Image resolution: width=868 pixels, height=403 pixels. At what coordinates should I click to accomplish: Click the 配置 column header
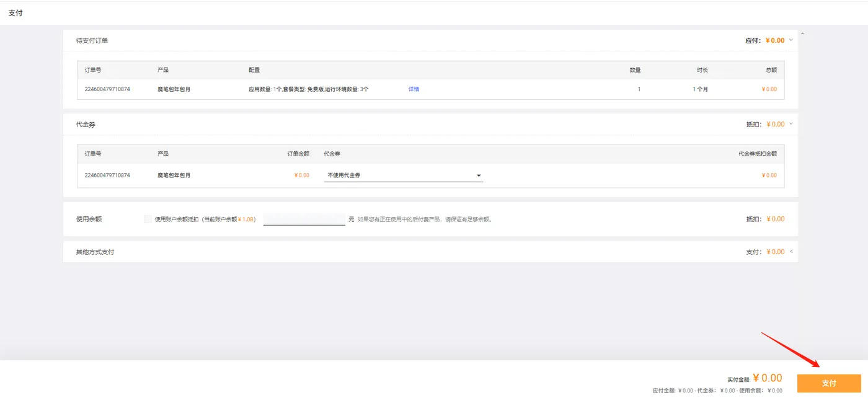[254, 70]
